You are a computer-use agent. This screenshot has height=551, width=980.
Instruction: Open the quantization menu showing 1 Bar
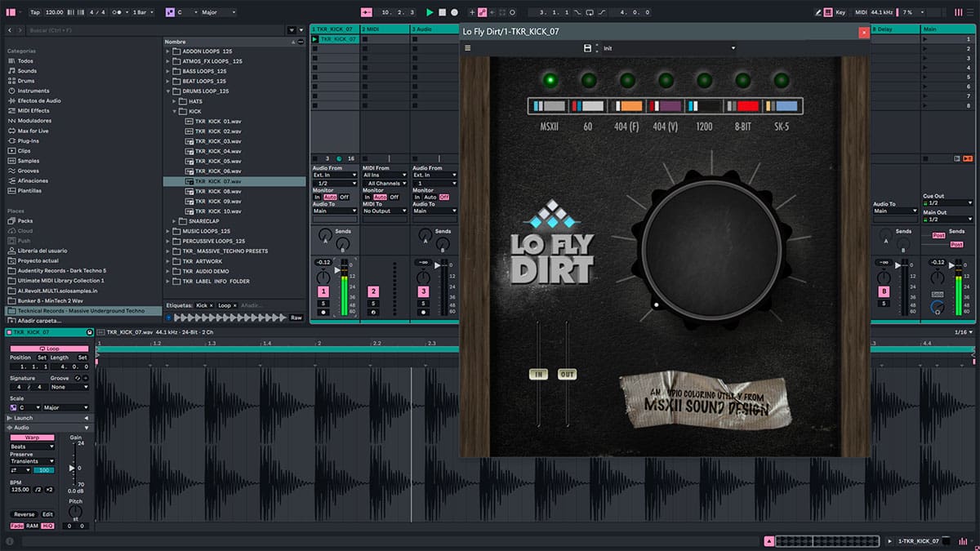[x=143, y=12]
